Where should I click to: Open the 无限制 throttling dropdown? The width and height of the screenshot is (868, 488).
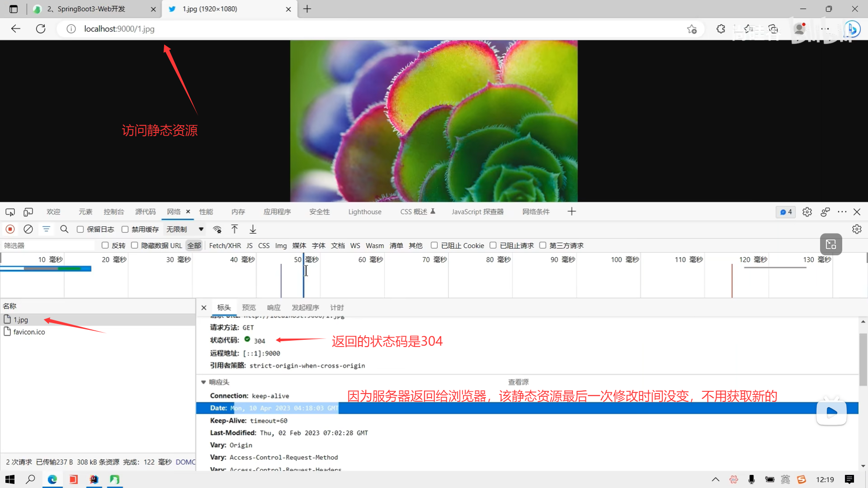(x=184, y=229)
